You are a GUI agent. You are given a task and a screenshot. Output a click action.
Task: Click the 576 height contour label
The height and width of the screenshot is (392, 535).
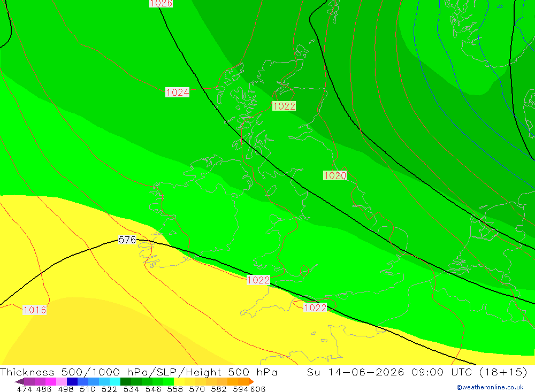coord(127,240)
